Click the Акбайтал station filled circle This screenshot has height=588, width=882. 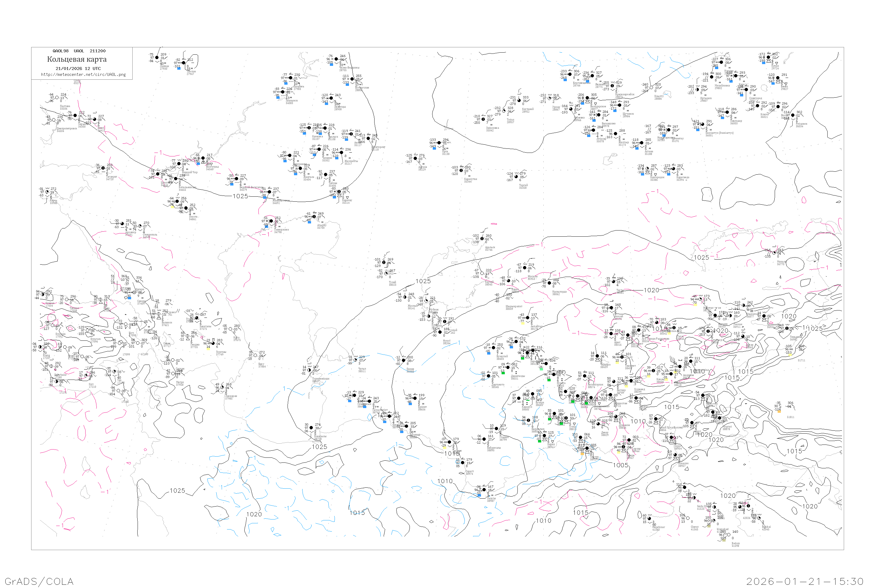pos(528,318)
